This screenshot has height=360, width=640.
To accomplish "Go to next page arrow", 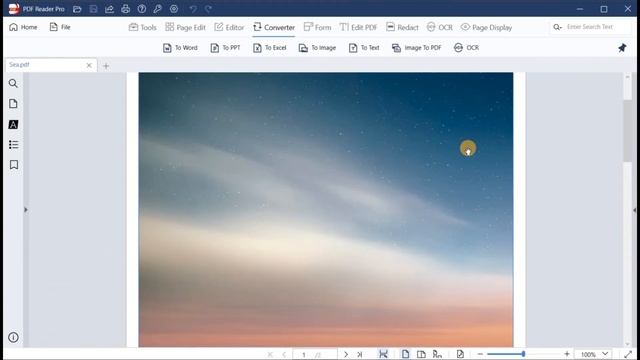I will tap(346, 354).
